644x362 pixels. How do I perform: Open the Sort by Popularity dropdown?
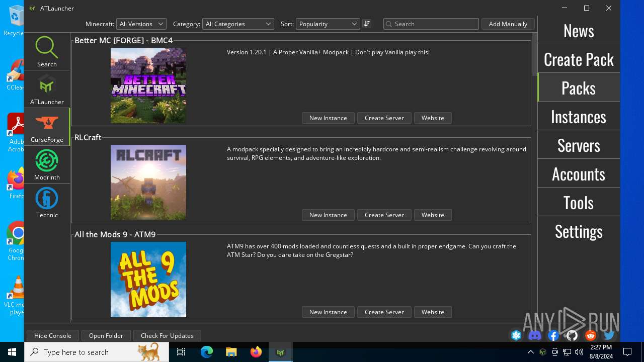[328, 24]
